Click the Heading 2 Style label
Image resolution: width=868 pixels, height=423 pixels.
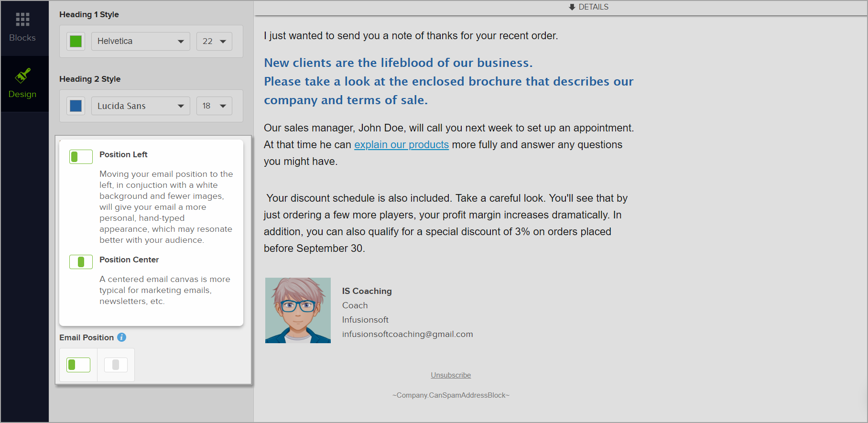coord(90,79)
